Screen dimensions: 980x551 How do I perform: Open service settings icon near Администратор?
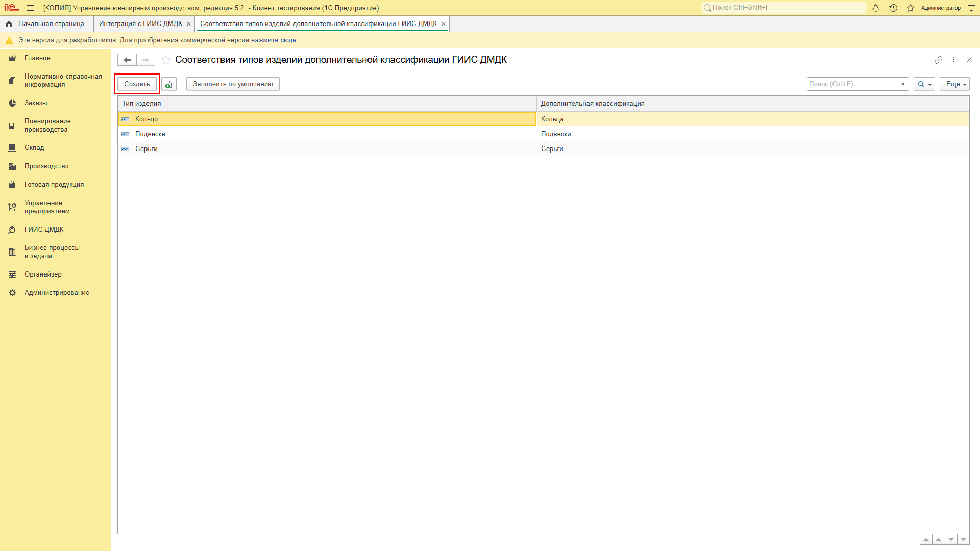coord(971,8)
